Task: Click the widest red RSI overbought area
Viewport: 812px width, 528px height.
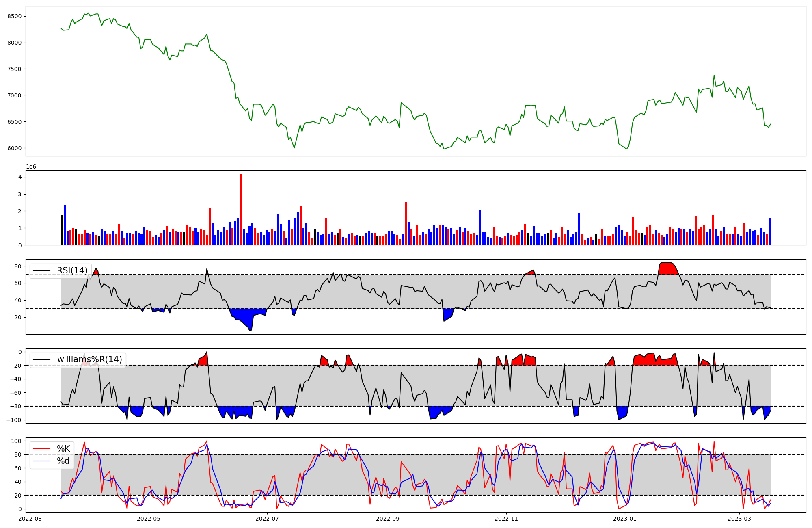Action: (x=668, y=269)
